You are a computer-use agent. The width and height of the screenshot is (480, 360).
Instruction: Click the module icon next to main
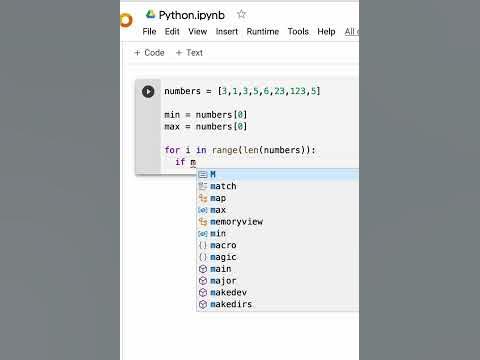tap(203, 269)
